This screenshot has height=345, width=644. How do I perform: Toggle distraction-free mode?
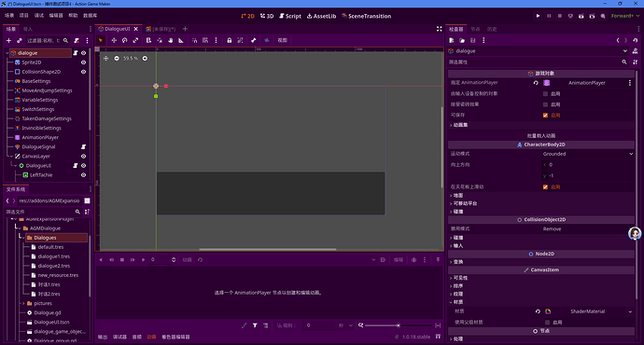439,29
